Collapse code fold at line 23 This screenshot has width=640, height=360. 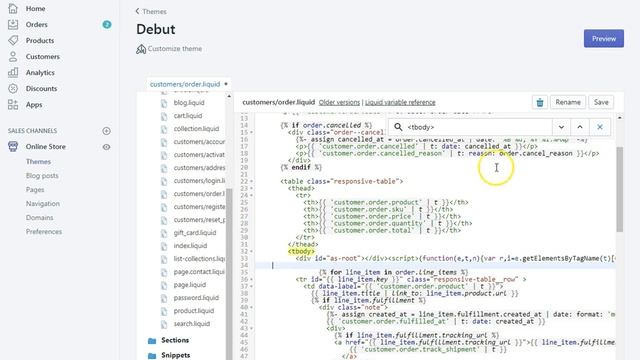pos(251,188)
